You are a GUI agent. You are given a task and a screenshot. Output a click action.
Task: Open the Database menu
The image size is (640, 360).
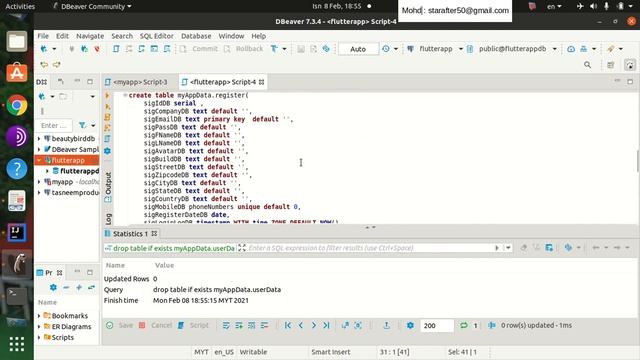(x=196, y=36)
